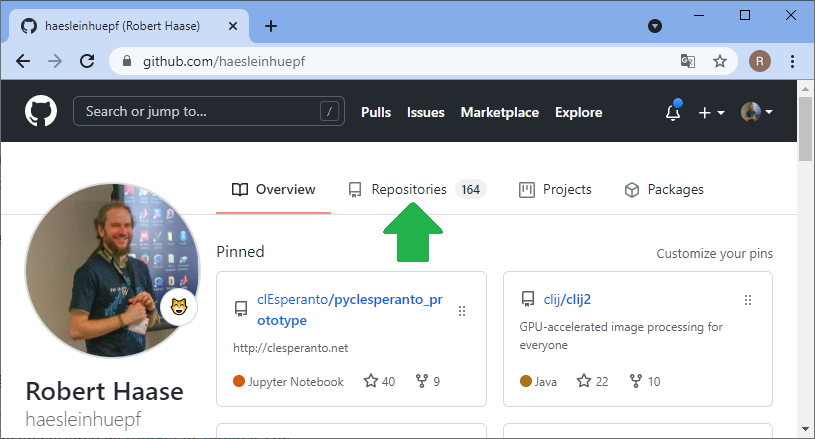Expand the plus create-new dropdown
The image size is (815, 439).
coord(711,113)
